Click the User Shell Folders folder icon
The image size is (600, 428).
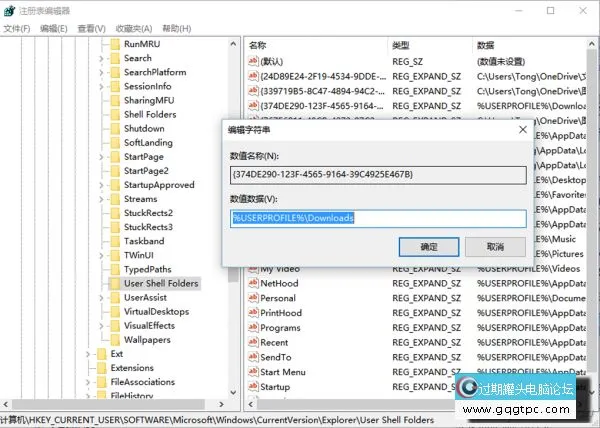[113, 284]
